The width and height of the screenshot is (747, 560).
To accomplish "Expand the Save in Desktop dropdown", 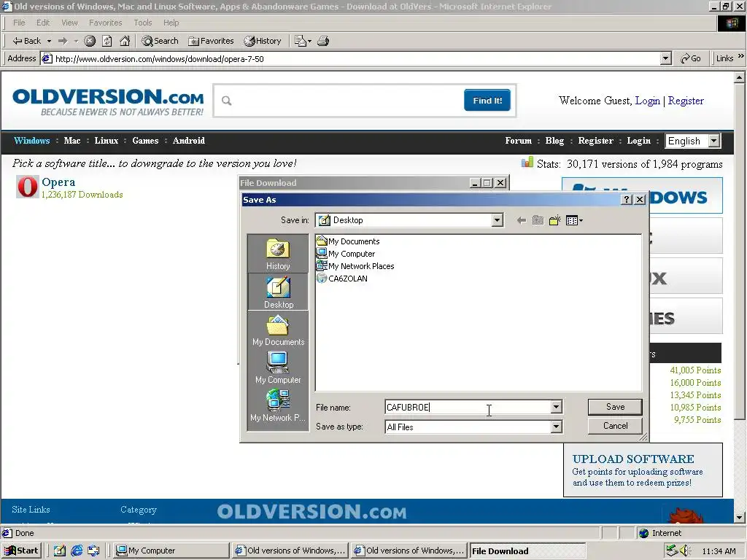I will (498, 220).
